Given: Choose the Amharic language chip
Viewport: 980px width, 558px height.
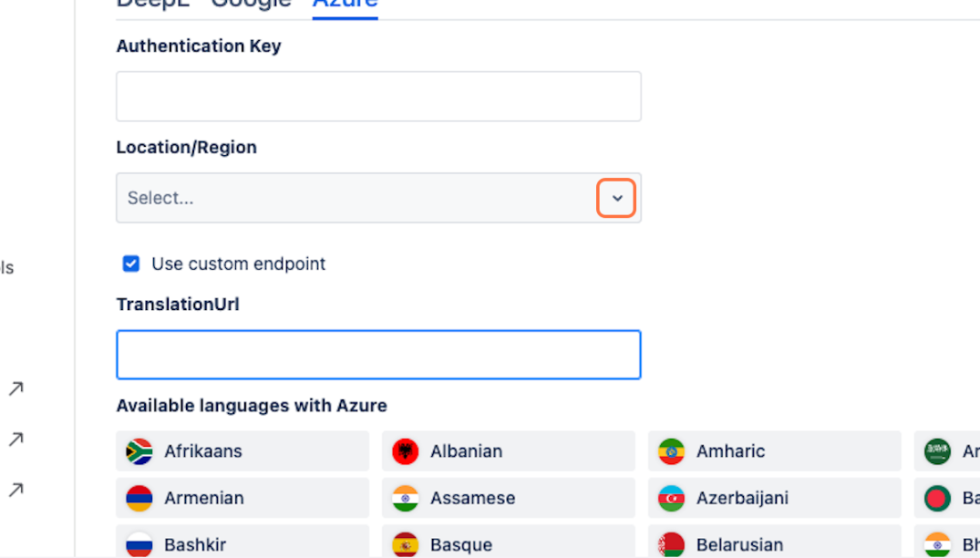Looking at the screenshot, I should pos(775,451).
